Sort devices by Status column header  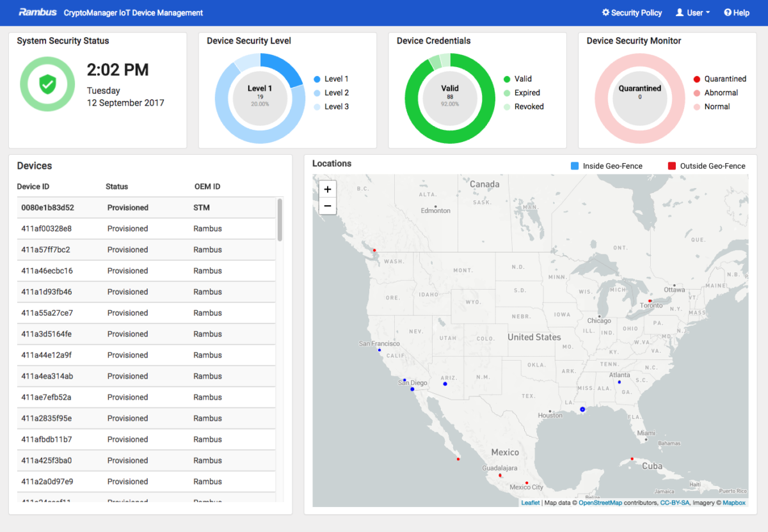click(x=116, y=187)
